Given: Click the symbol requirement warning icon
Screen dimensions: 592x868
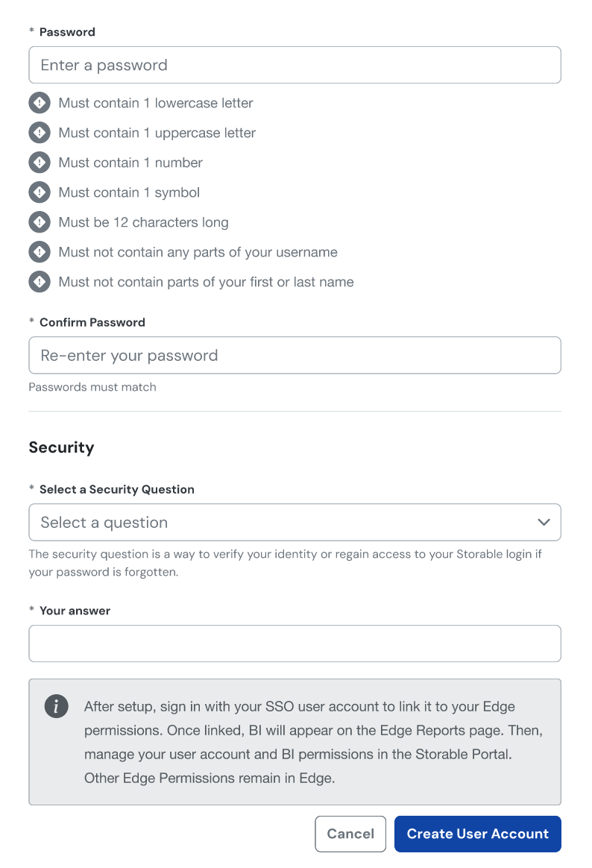Looking at the screenshot, I should point(39,192).
